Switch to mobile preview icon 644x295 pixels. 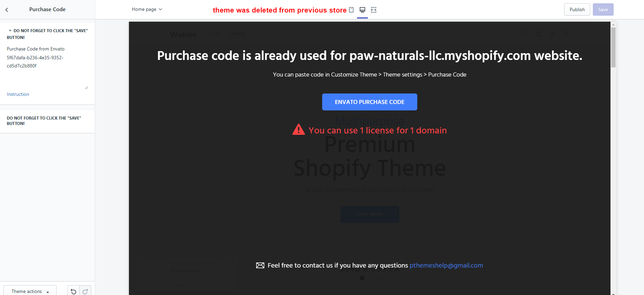351,10
